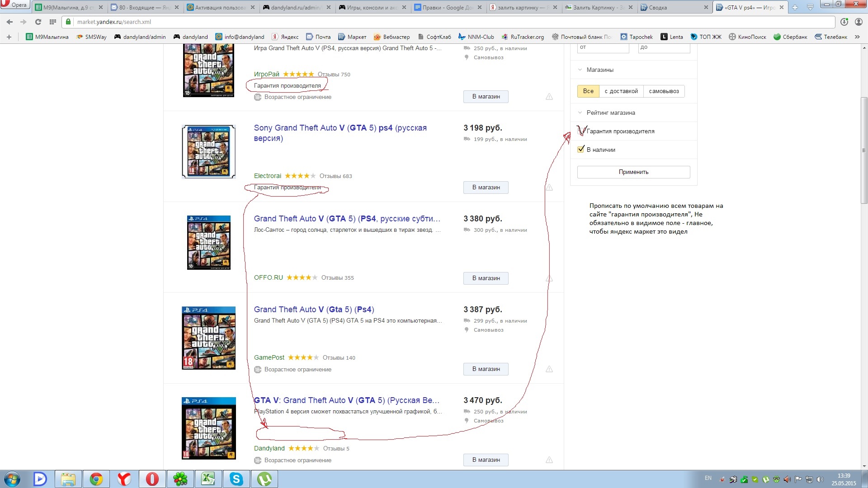Screen dimensions: 868x488
Task: Open the page vertical scrollbar thumb
Action: click(864, 150)
